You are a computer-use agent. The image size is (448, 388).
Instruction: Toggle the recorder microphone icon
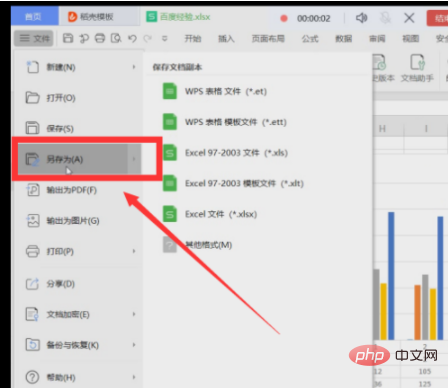[385, 18]
